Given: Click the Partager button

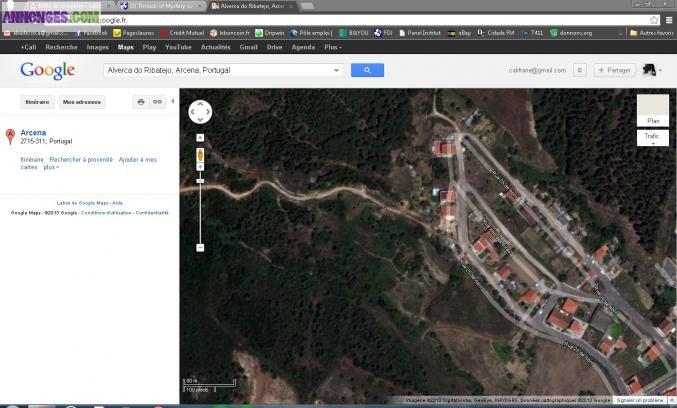Looking at the screenshot, I should click(614, 70).
